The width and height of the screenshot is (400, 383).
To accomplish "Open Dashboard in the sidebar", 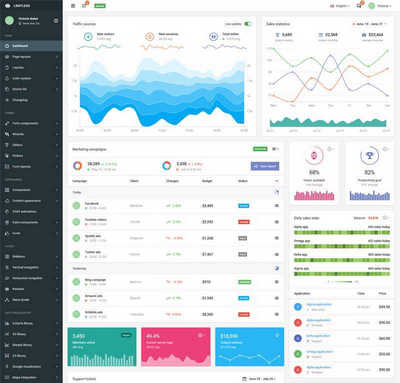I will coord(31,46).
